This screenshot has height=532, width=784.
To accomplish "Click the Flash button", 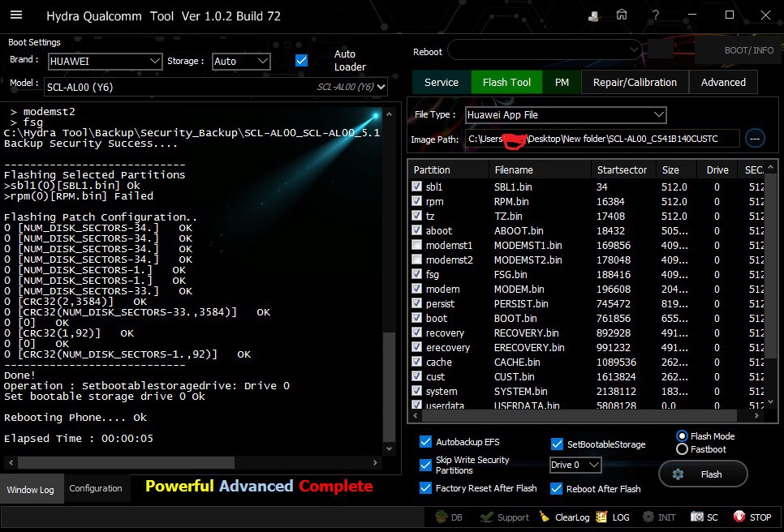I will pos(703,474).
